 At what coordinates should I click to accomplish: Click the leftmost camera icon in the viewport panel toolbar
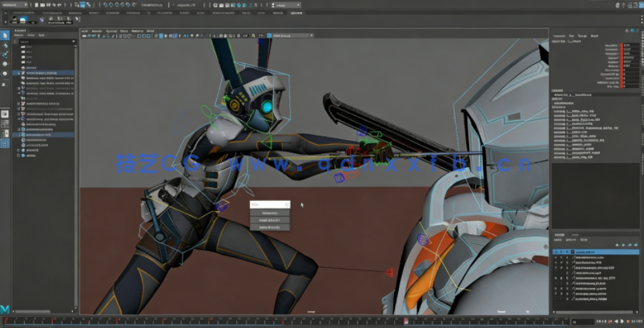(x=84, y=36)
